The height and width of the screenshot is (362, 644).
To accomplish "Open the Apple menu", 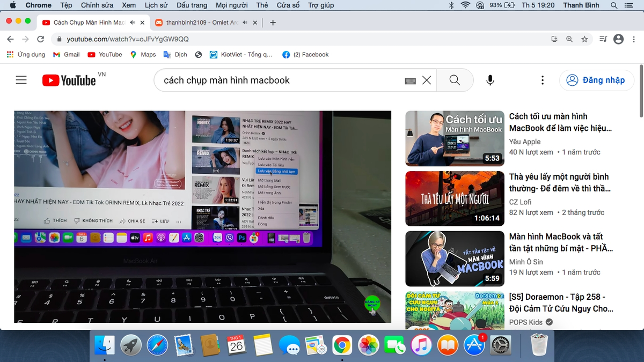I will (x=12, y=5).
